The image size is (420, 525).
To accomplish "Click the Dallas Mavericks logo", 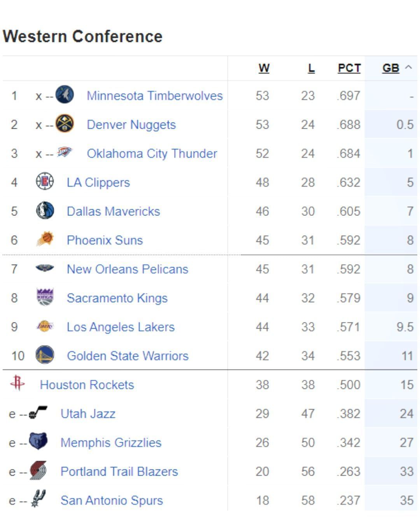I will click(45, 211).
